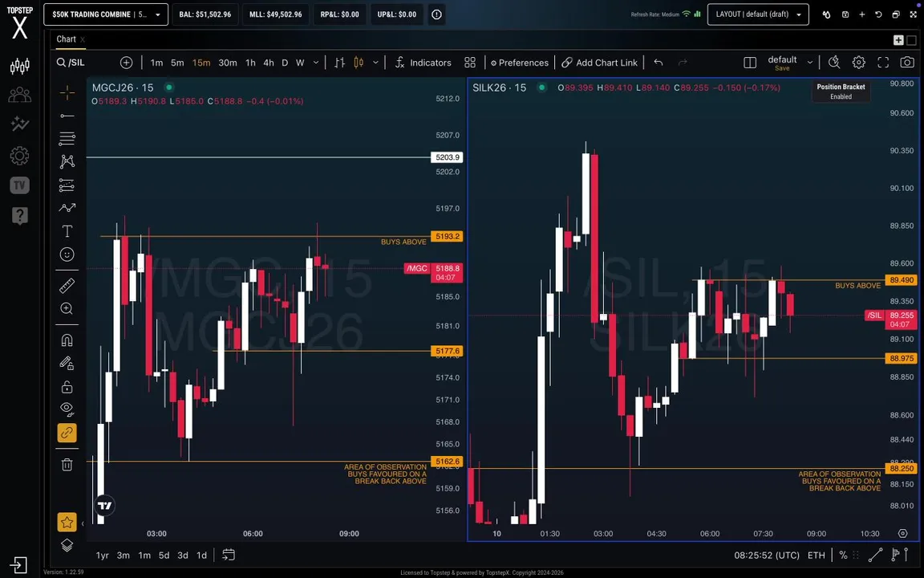Open the sidebar settings gear

pos(19,156)
